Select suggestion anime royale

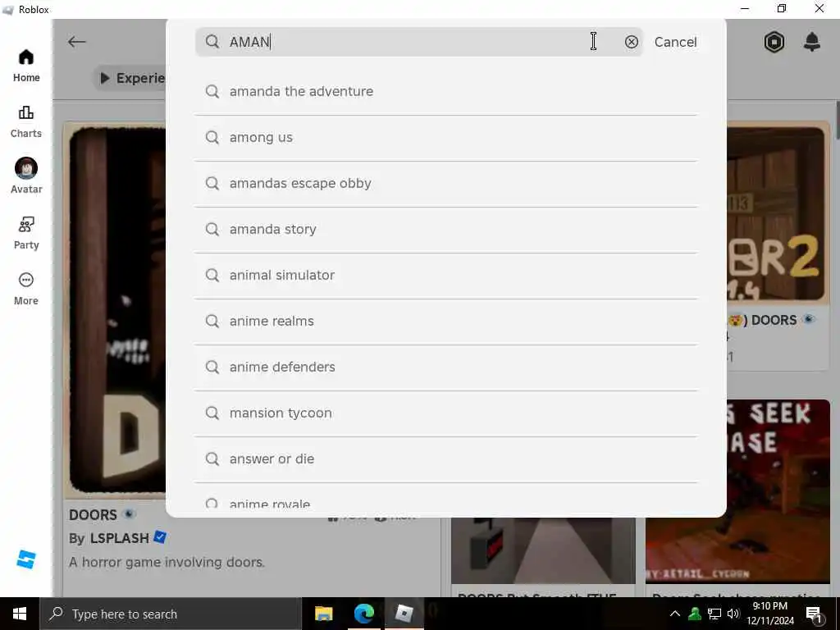click(446, 500)
